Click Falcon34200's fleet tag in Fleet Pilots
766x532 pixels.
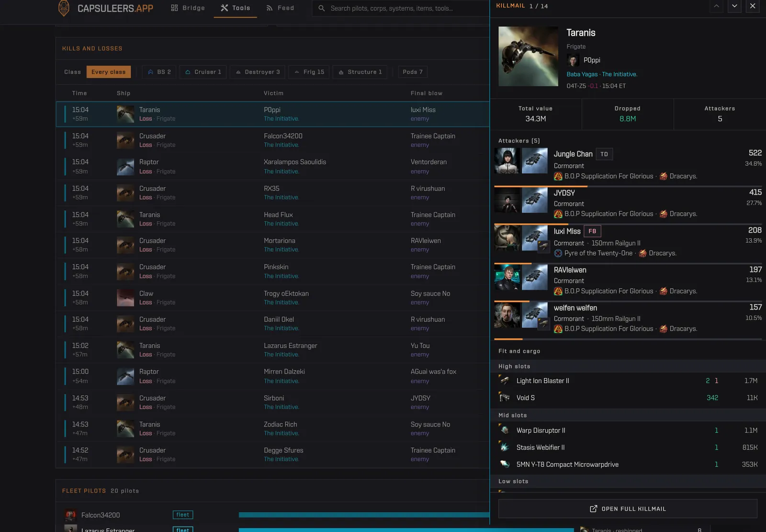point(183,515)
